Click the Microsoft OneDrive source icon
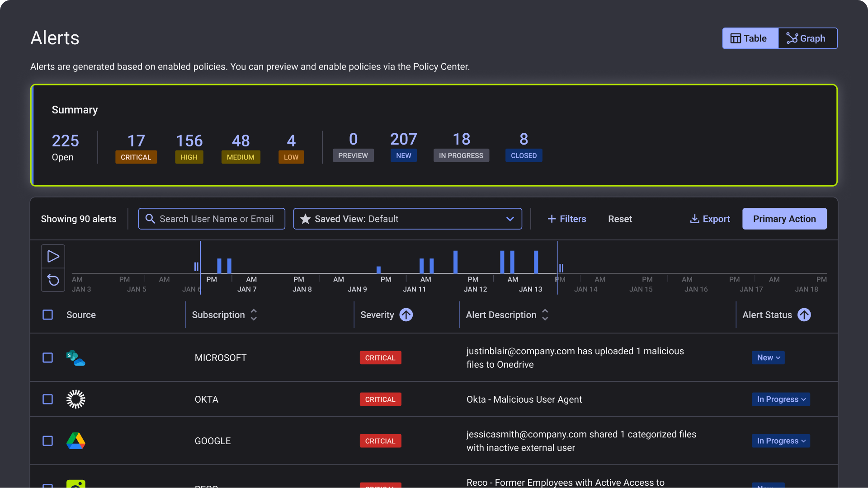The image size is (868, 488). pos(75,358)
